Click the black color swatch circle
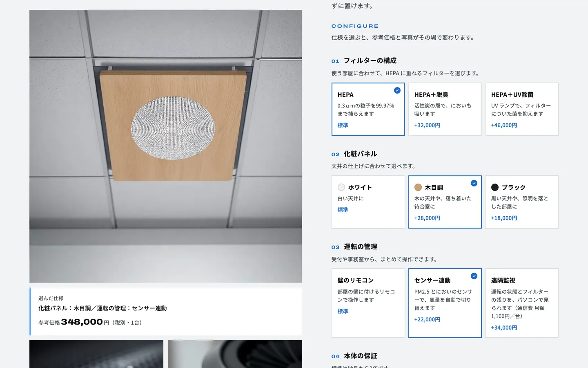The width and height of the screenshot is (588, 368). (495, 187)
